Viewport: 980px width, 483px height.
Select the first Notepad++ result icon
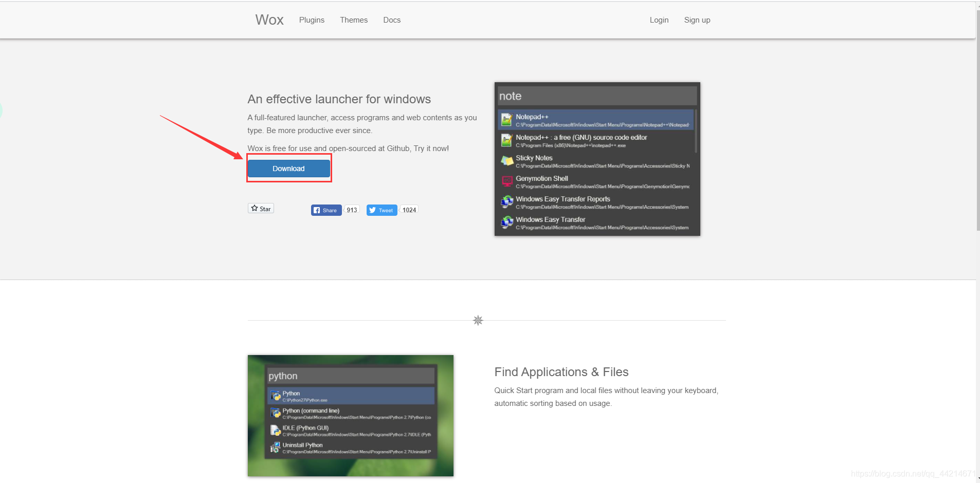[x=507, y=120]
